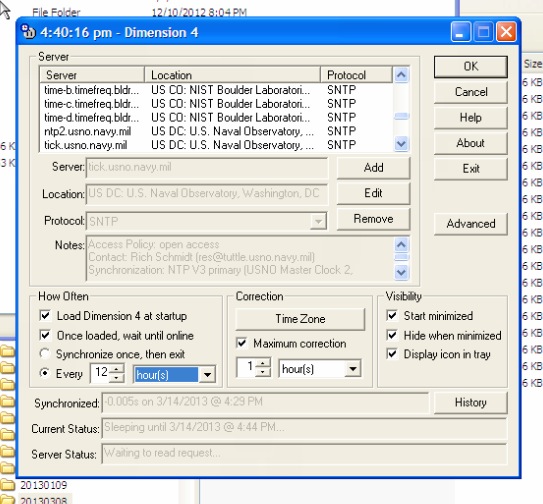View the synchronization History
The image size is (543, 504).
click(x=471, y=403)
